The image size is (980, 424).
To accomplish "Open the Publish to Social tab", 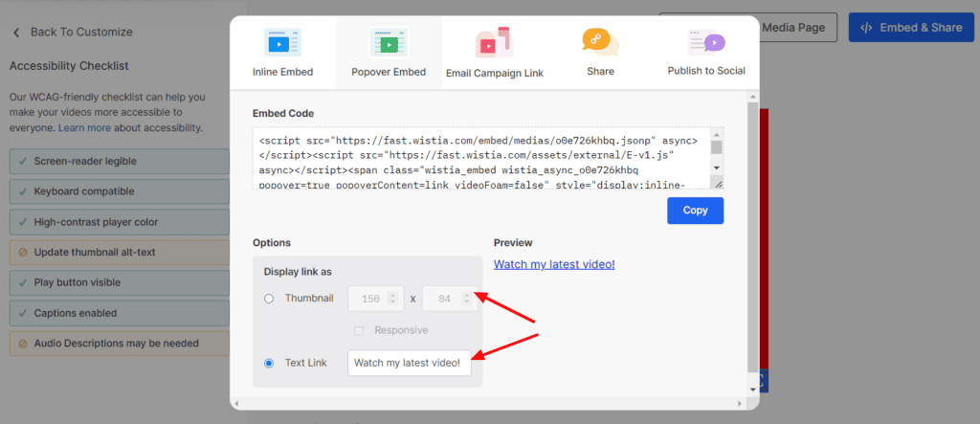I will [706, 53].
